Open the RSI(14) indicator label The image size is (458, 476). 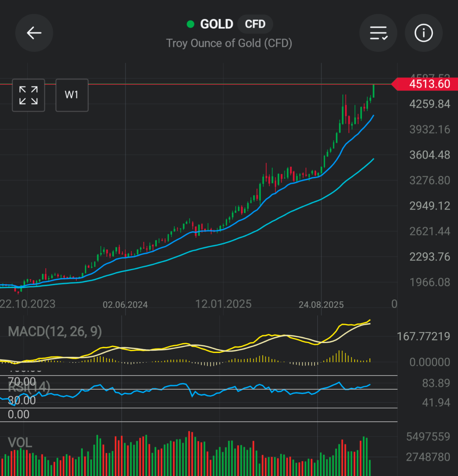[x=29, y=387]
